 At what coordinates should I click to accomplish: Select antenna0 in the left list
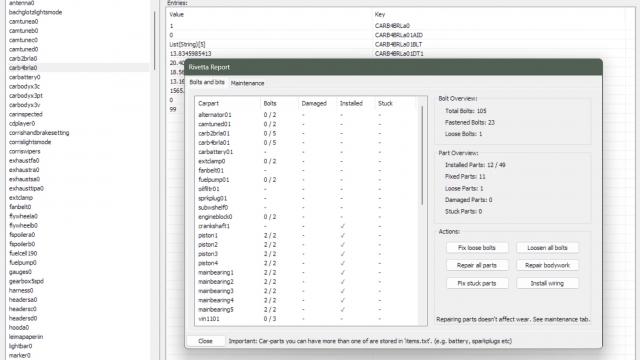(x=22, y=3)
